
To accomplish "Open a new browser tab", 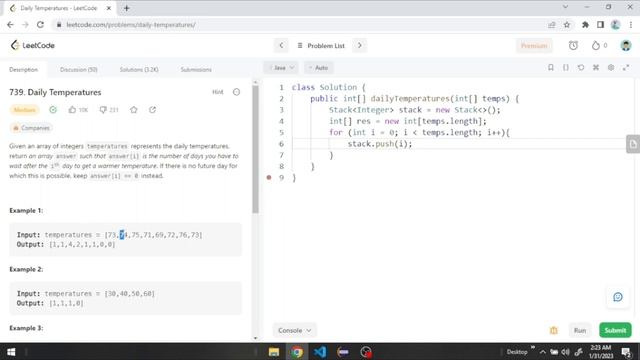I will (x=127, y=8).
